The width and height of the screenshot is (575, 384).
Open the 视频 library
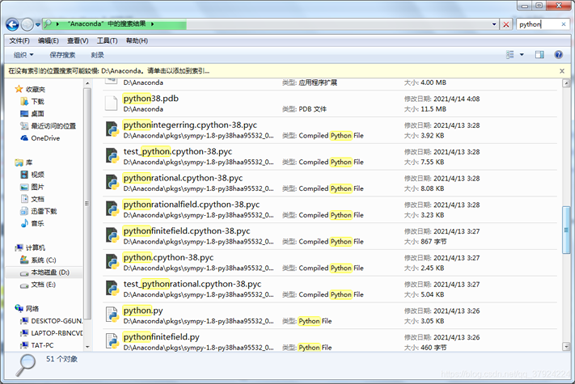coord(32,175)
